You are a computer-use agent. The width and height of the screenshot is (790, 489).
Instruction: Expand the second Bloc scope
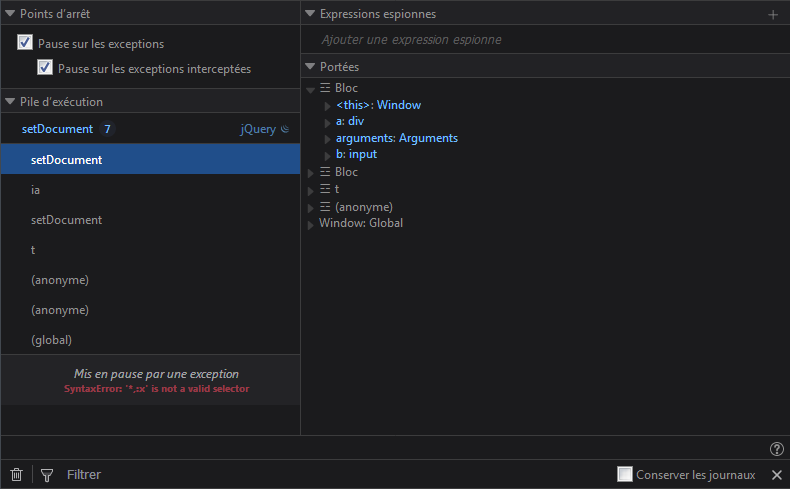(310, 173)
